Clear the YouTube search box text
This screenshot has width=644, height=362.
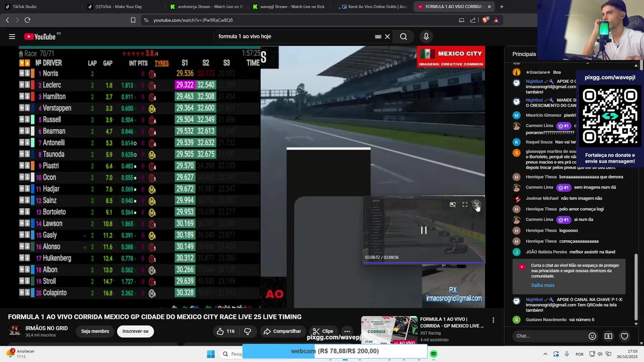click(x=387, y=36)
